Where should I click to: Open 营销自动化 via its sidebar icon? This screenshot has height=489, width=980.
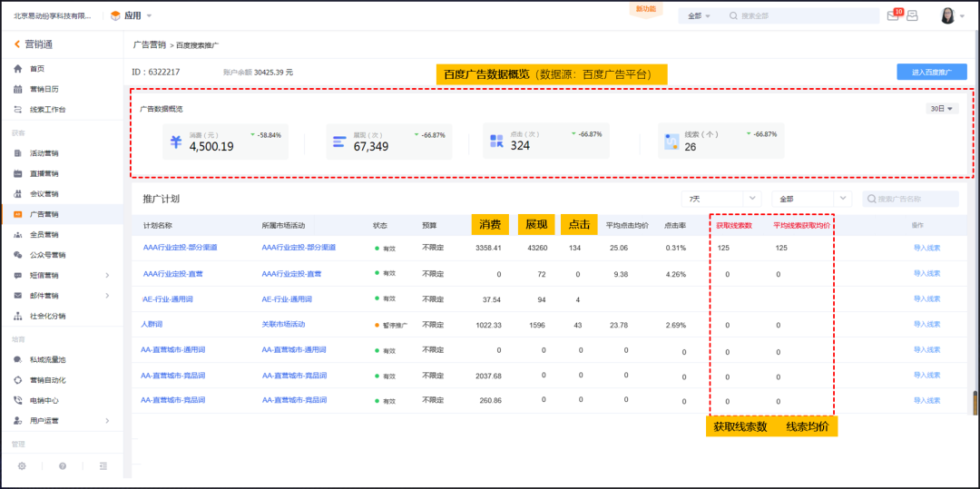coord(17,380)
